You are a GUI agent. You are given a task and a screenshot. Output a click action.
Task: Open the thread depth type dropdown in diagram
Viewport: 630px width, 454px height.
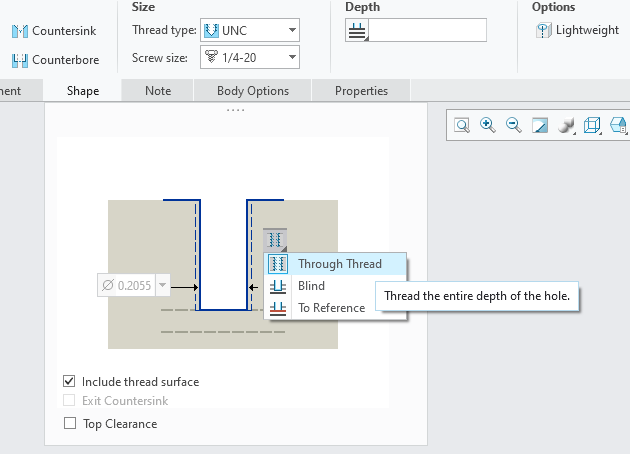pos(275,240)
